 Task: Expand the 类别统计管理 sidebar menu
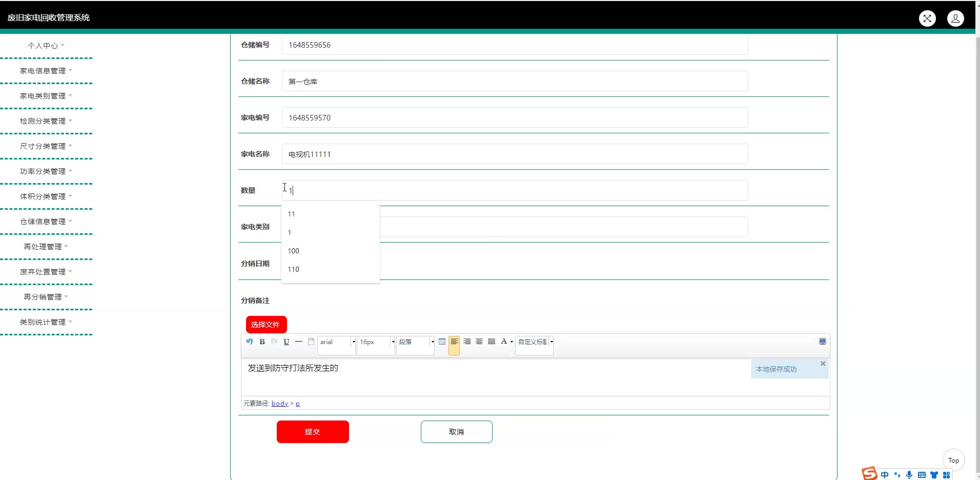[x=46, y=322]
